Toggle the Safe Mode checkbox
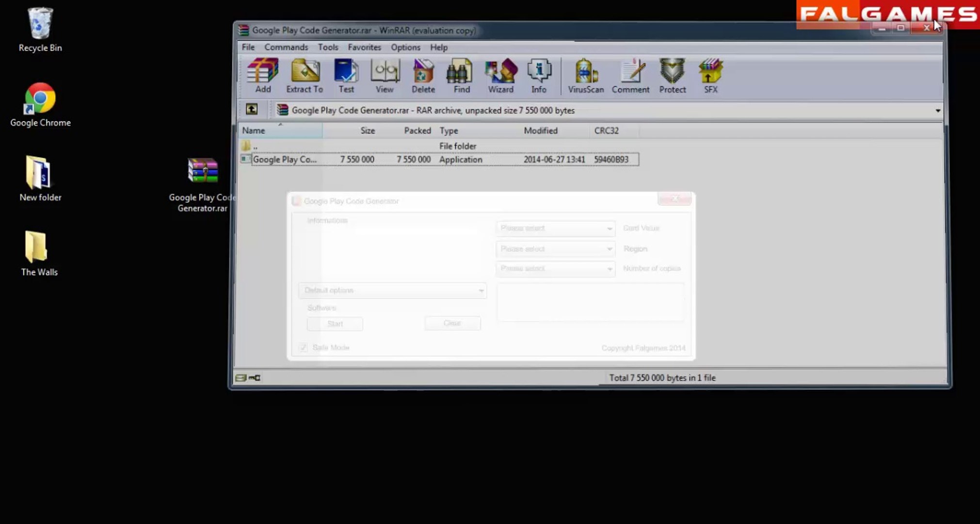Image resolution: width=980 pixels, height=524 pixels. point(304,347)
